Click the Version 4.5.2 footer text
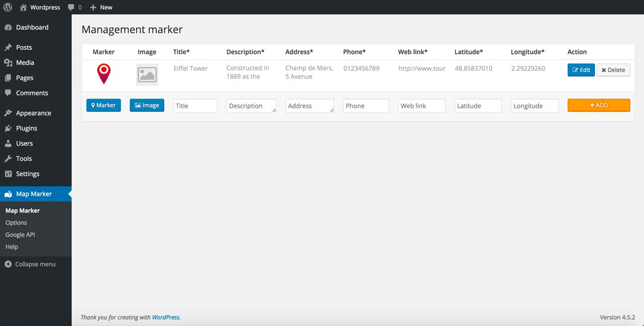The width and height of the screenshot is (644, 326). [617, 318]
